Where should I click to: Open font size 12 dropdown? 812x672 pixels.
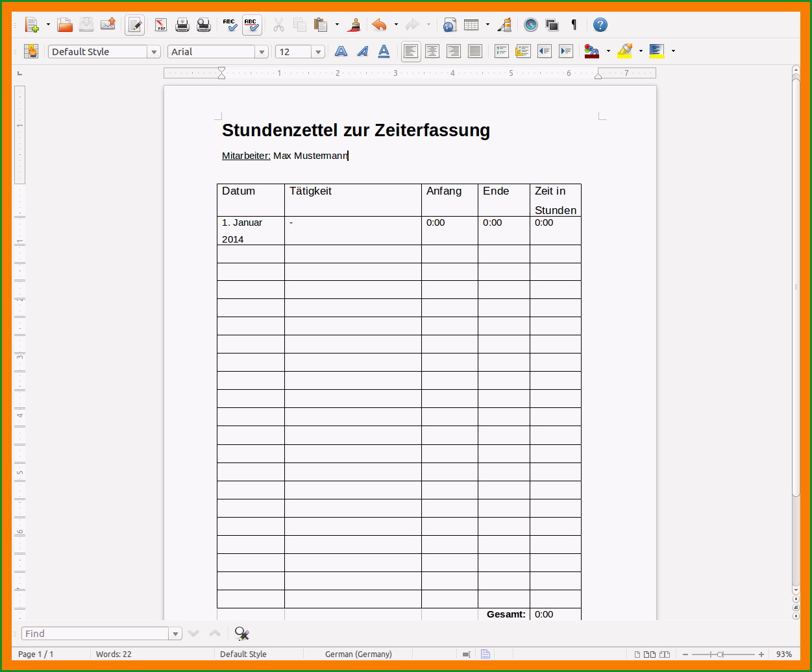click(318, 52)
